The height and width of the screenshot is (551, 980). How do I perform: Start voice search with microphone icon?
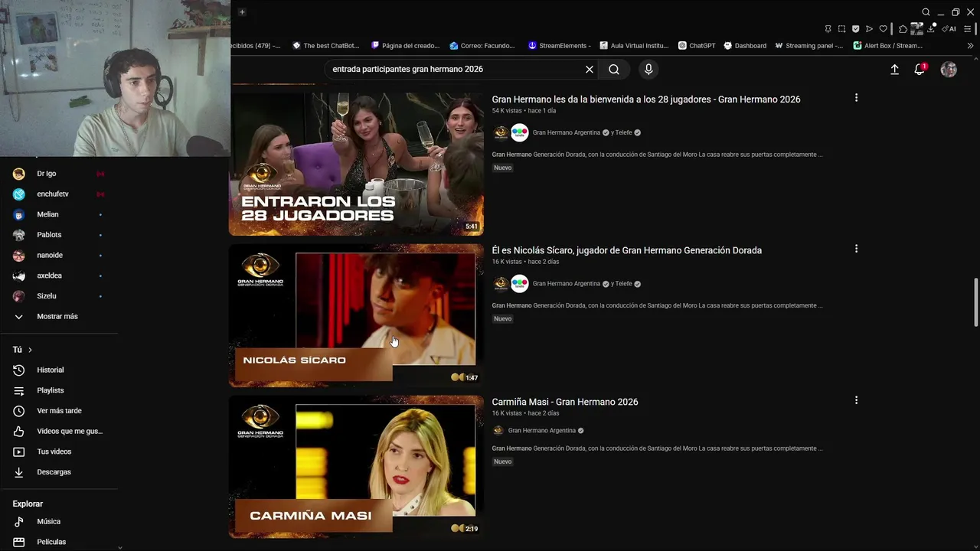(648, 69)
